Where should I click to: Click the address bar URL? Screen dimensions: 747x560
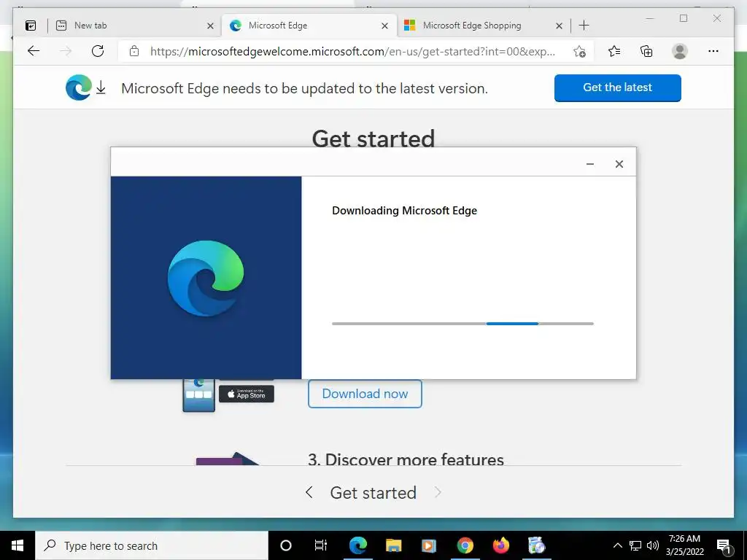click(x=352, y=52)
